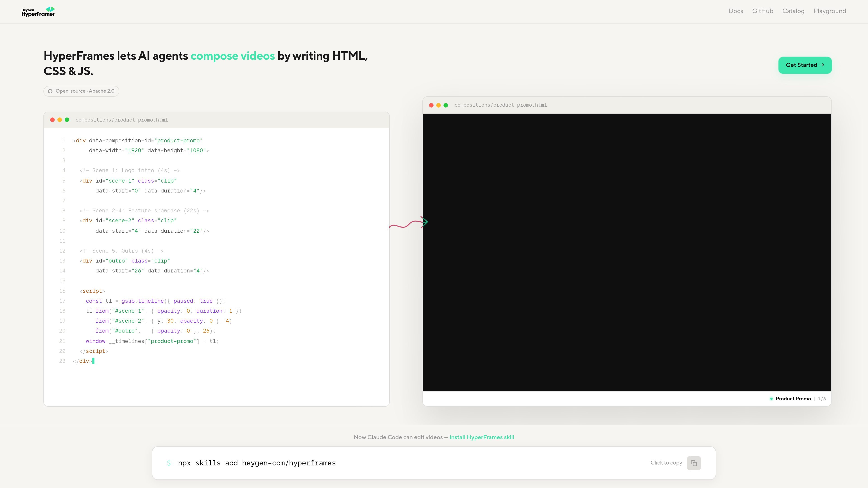Viewport: 868px width, 488px height.
Task: Click the window.__timelines line
Action: 152,341
